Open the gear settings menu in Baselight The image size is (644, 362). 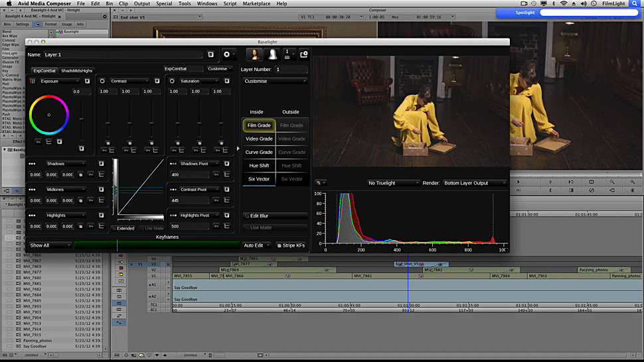coord(229,55)
